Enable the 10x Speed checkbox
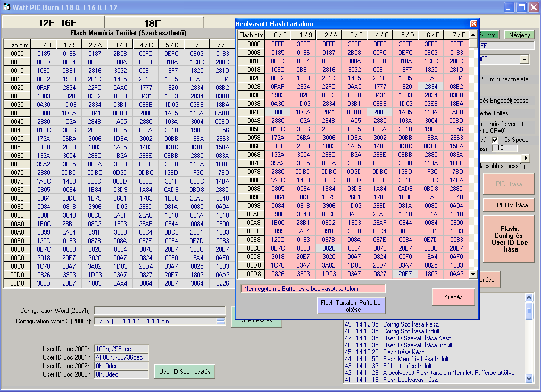The image size is (541, 392). (x=495, y=140)
